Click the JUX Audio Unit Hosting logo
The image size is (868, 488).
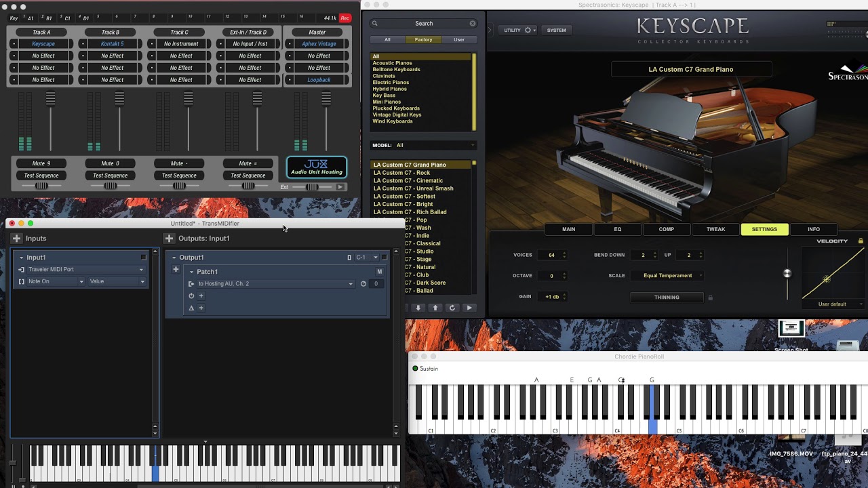click(x=317, y=167)
